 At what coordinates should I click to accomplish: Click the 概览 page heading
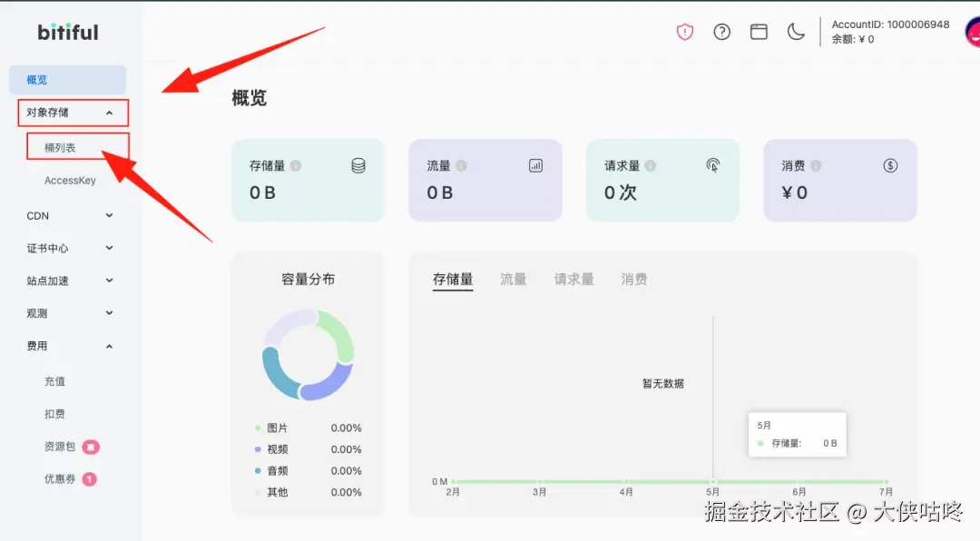pos(250,98)
